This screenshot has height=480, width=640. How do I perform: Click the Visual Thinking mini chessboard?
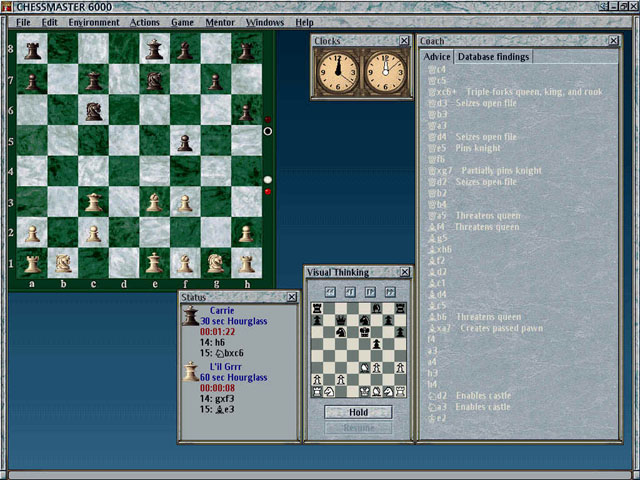tap(358, 350)
